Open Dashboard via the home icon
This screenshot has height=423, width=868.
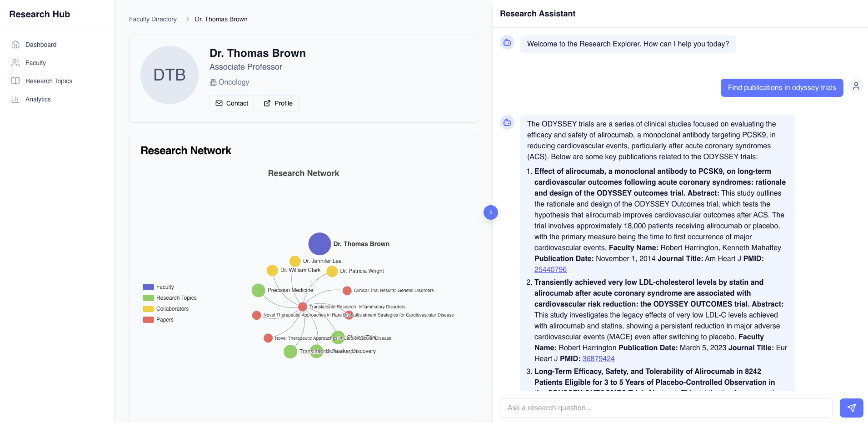click(15, 45)
